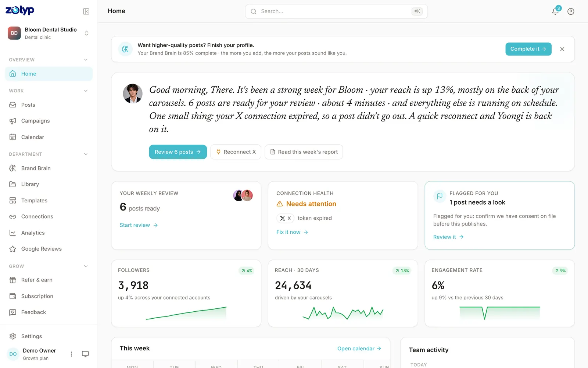The width and height of the screenshot is (588, 368).
Task: Collapse the Department section
Action: click(x=86, y=154)
